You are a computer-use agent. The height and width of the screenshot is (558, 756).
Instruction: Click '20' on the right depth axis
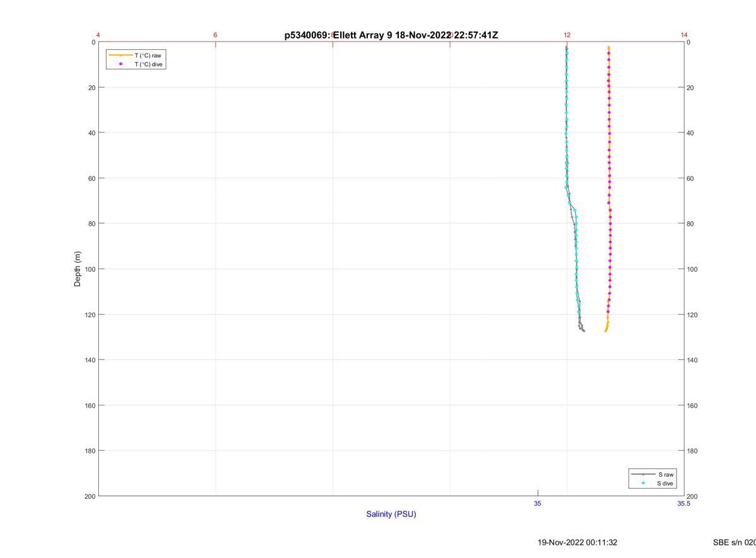point(690,88)
